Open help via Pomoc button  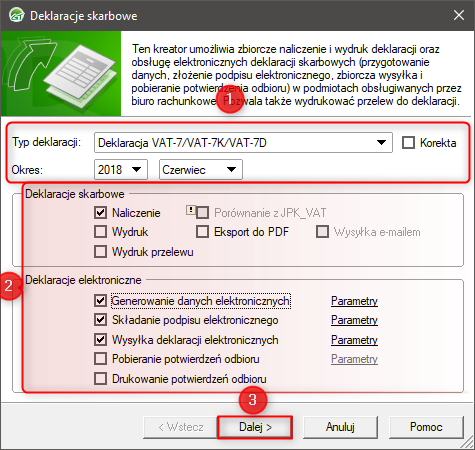coord(426,427)
